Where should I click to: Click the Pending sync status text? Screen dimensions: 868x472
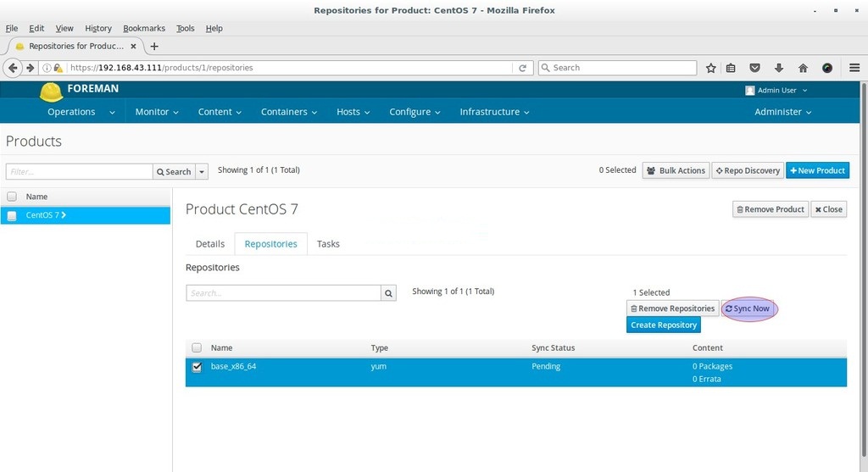click(546, 366)
